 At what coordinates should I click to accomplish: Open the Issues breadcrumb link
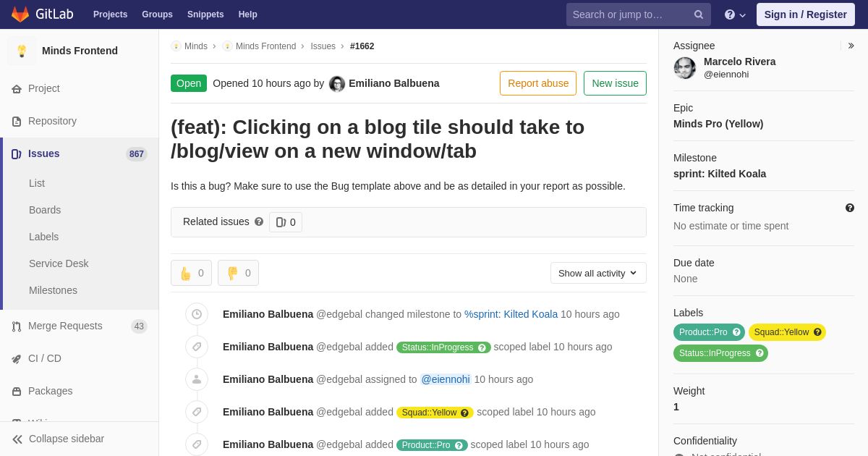323,46
